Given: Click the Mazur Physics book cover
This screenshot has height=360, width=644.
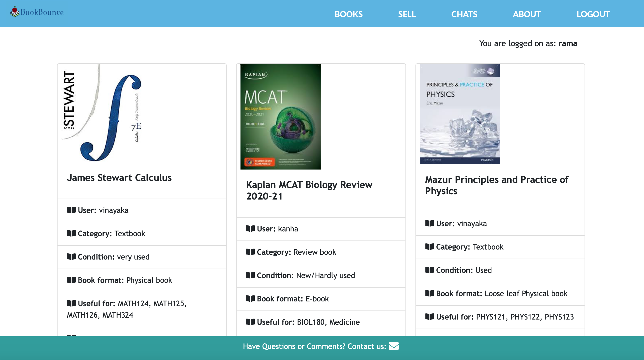Looking at the screenshot, I should [x=460, y=114].
